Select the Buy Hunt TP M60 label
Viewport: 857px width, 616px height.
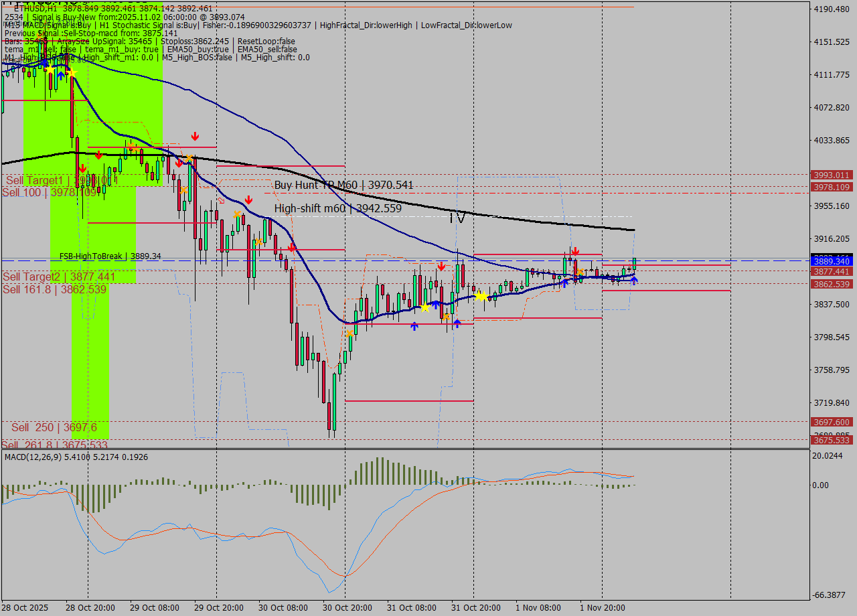[x=343, y=185]
